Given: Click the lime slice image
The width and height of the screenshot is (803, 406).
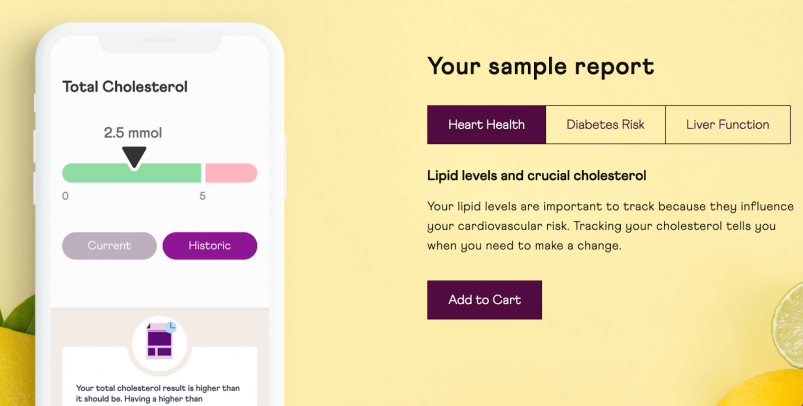Looking at the screenshot, I should (x=788, y=324).
